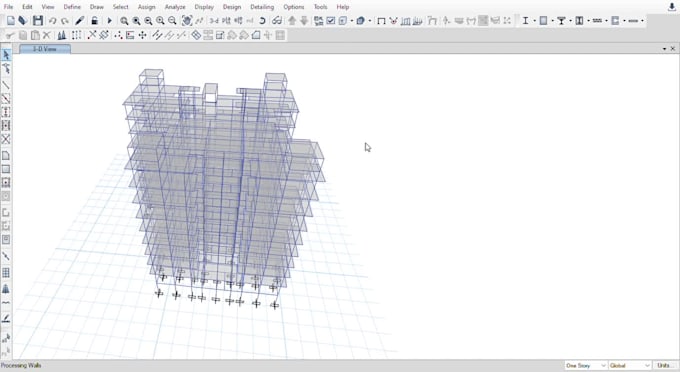Screen dimensions: 680x372
Task: Click the Open file icon in toolbar
Action: 23,20
